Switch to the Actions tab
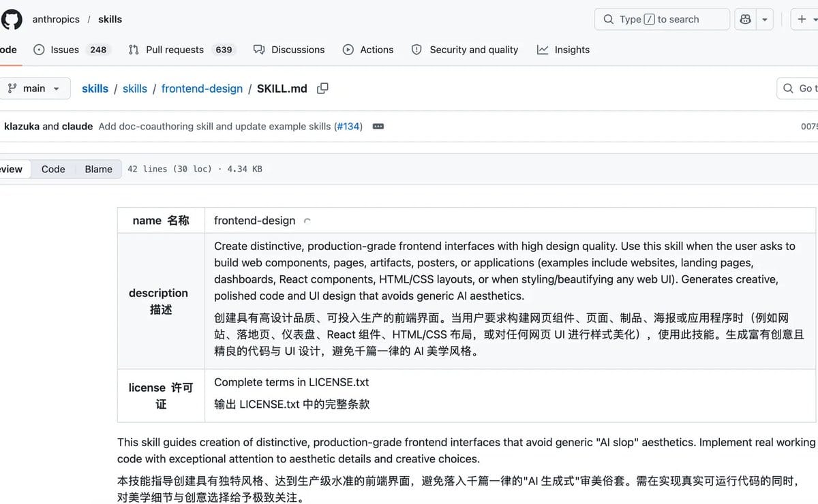Image resolution: width=818 pixels, height=504 pixels. (368, 50)
